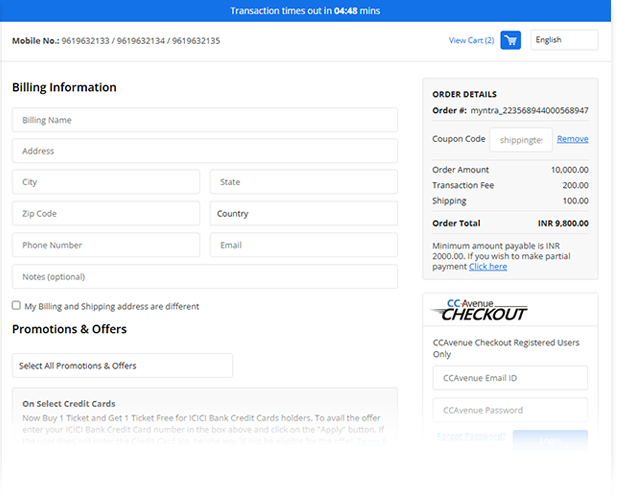This screenshot has width=617, height=500.
Task: Click the Notes (optional) field
Action: click(204, 277)
